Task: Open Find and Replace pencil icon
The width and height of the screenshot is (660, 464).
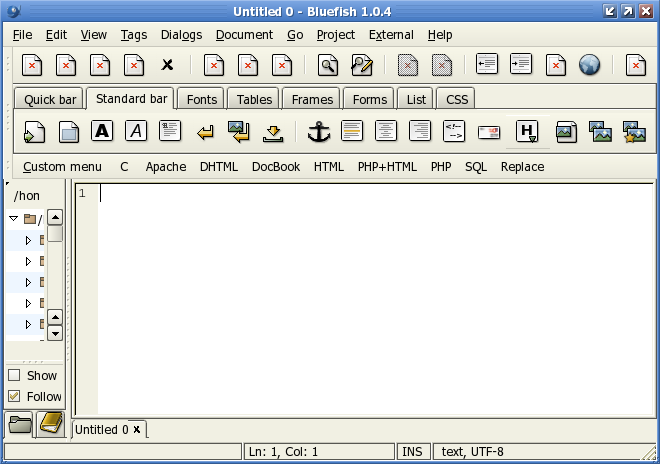Action: (361, 65)
